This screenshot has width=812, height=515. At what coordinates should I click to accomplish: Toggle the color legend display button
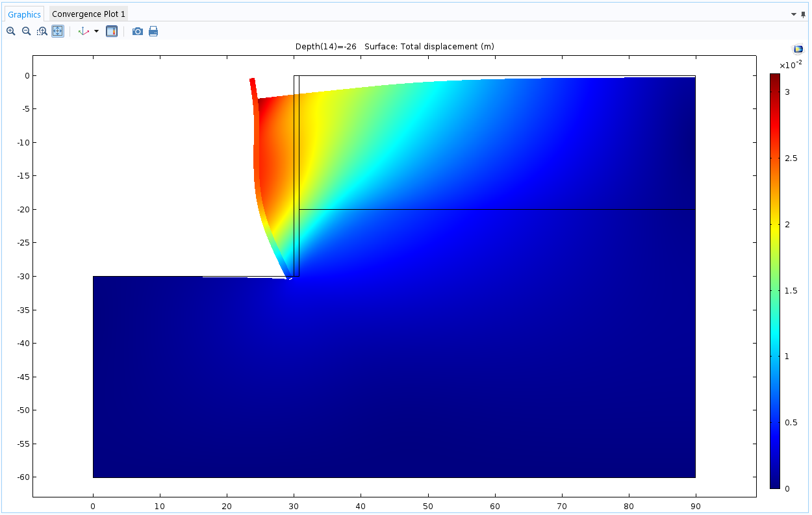[x=112, y=31]
